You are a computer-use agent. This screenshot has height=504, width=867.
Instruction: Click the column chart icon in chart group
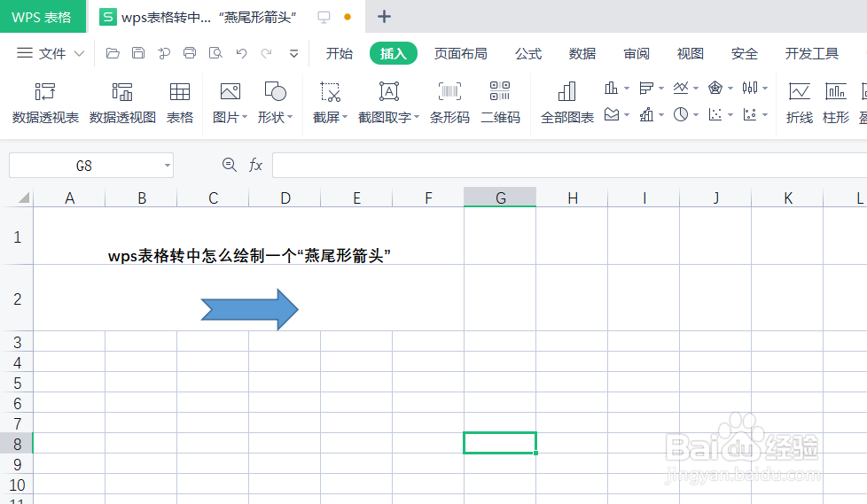(611, 88)
